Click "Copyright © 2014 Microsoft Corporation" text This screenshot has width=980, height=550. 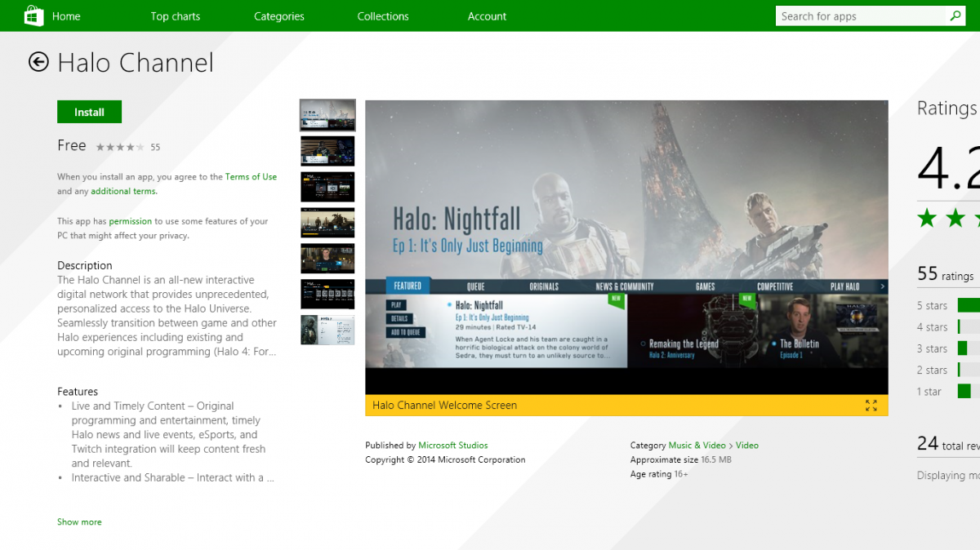[445, 459]
